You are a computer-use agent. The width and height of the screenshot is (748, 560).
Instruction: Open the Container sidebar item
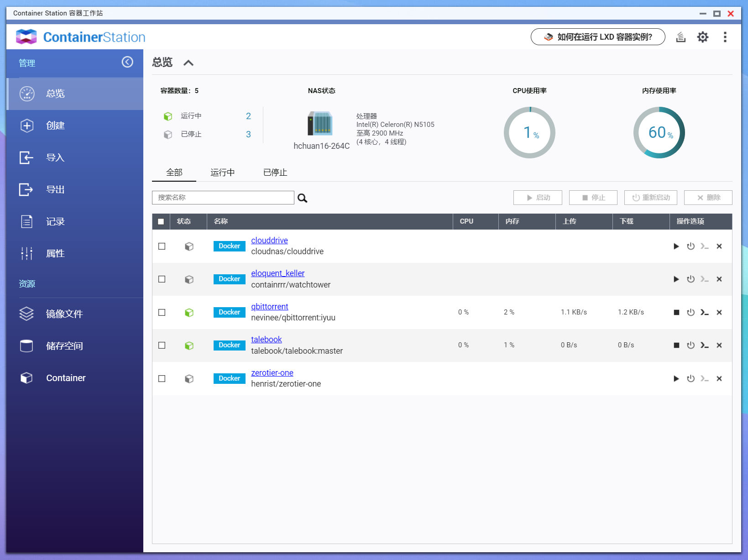click(x=75, y=377)
